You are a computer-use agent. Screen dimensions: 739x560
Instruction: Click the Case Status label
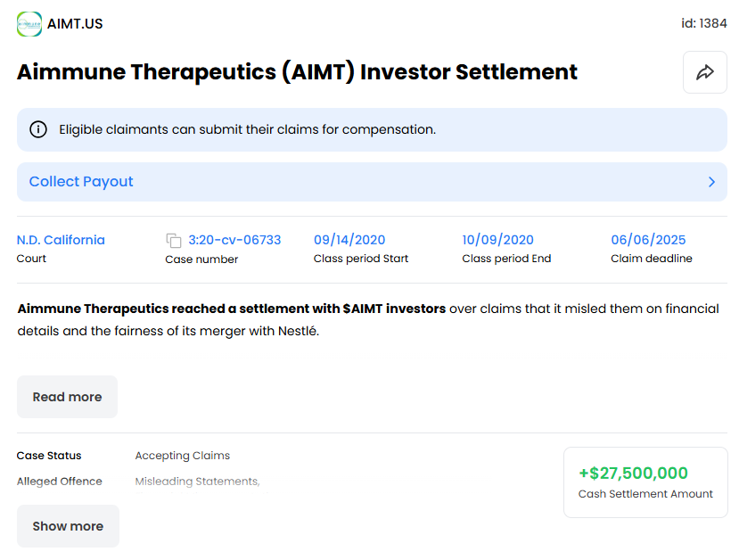49,456
